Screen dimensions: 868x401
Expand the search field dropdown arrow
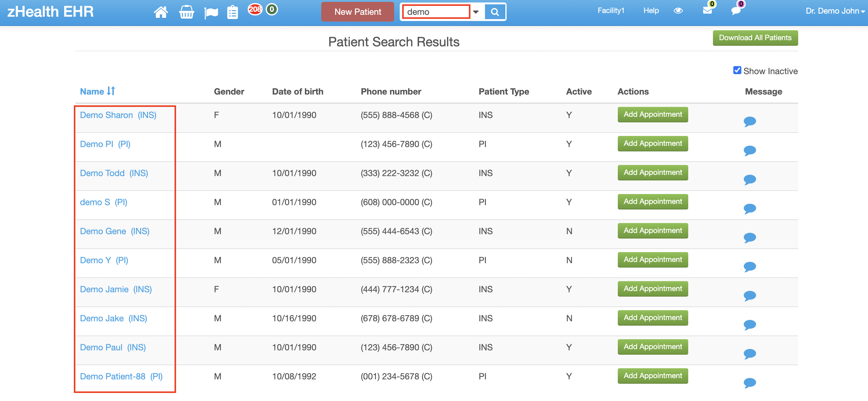pyautogui.click(x=476, y=12)
